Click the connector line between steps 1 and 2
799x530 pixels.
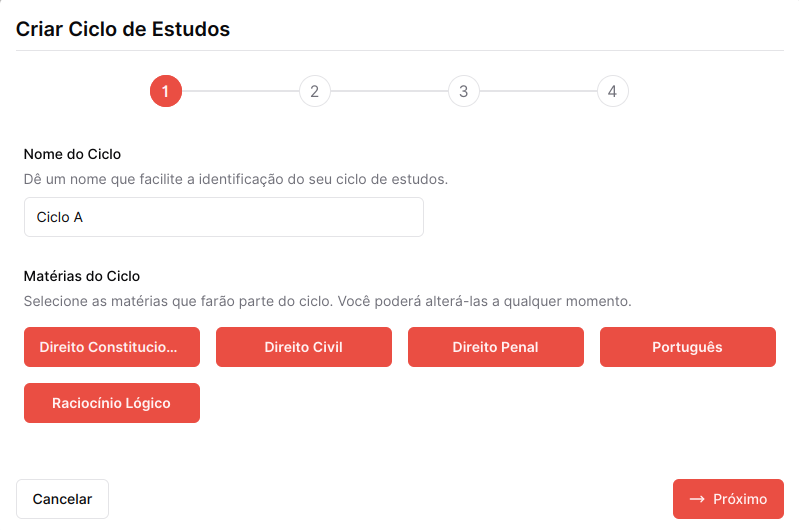click(x=240, y=92)
